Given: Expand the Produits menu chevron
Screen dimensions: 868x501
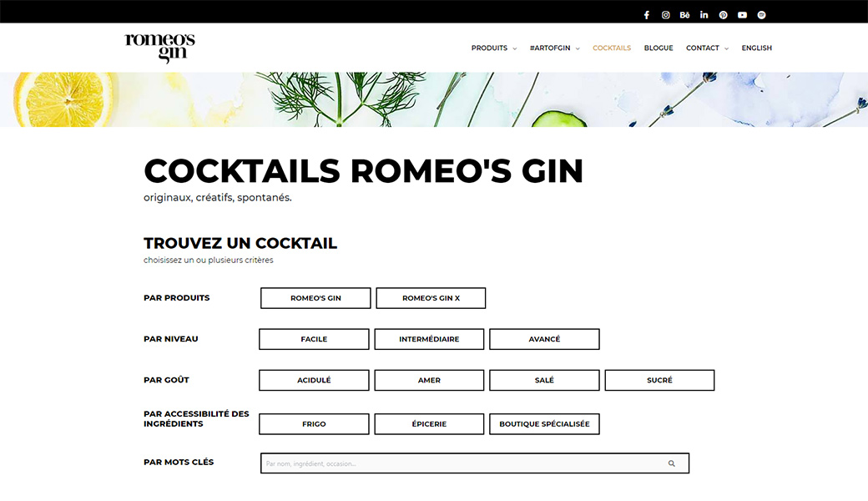Looking at the screenshot, I should click(x=515, y=48).
